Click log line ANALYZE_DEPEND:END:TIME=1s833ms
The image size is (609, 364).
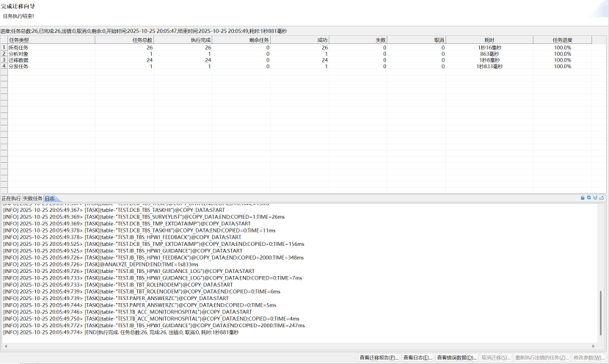tap(101, 264)
